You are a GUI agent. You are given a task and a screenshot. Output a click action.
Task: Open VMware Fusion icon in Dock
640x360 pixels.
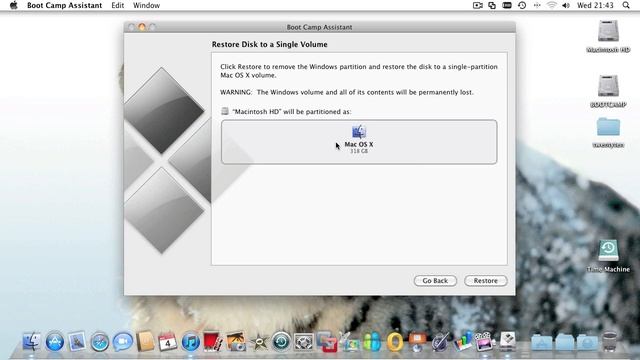coord(327,342)
